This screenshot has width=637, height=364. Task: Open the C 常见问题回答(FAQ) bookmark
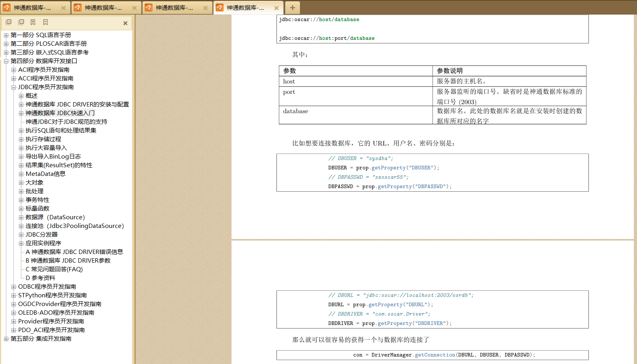[x=54, y=269]
